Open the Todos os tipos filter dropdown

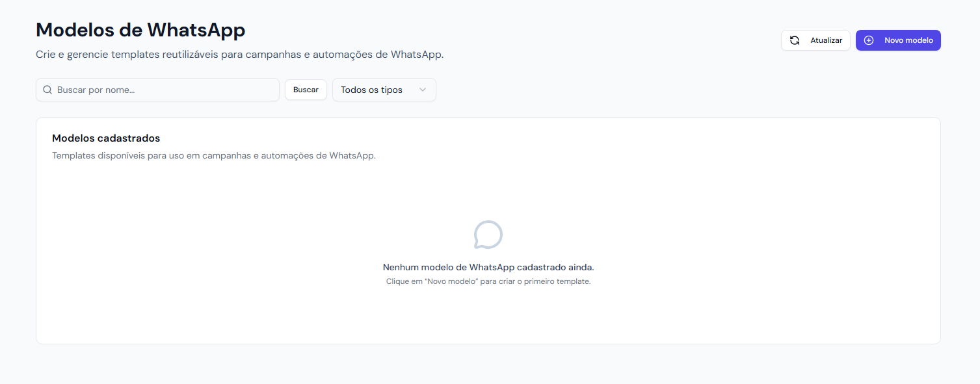click(384, 90)
